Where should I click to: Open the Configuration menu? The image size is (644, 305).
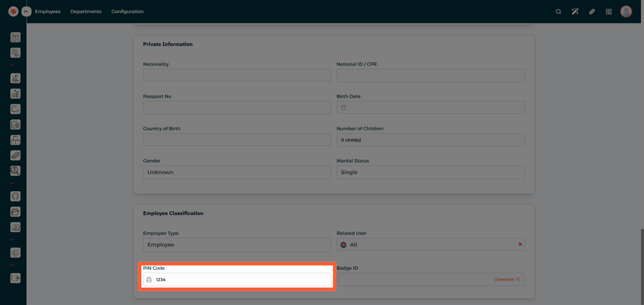coord(128,12)
